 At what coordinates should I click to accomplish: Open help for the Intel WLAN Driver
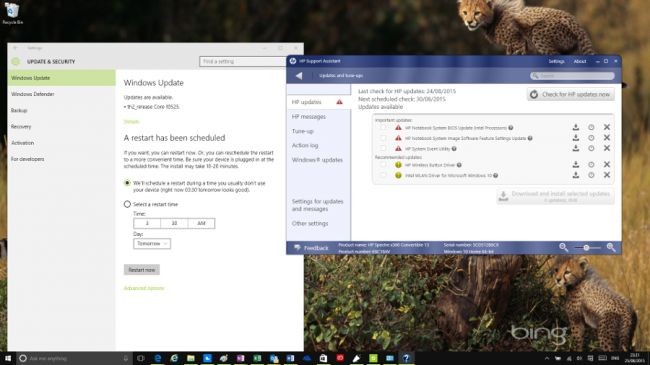pos(495,175)
